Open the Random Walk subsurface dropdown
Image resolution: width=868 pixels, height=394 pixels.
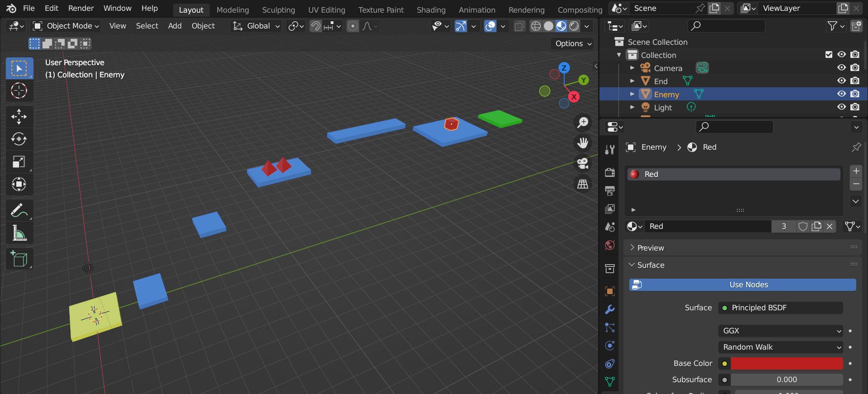point(781,347)
